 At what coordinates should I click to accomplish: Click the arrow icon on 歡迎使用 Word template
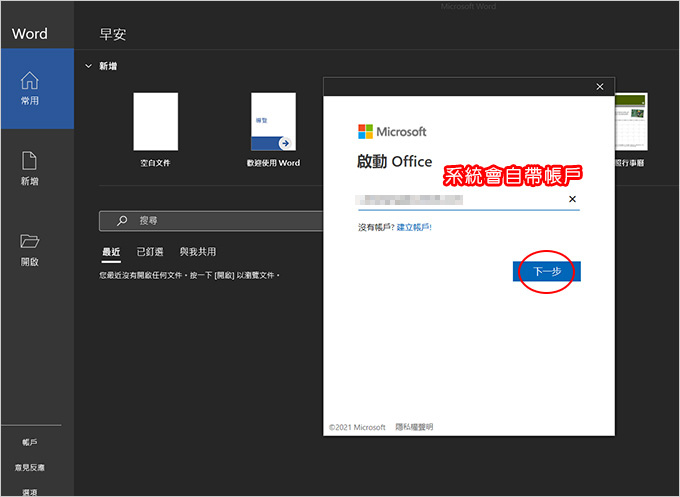pyautogui.click(x=285, y=143)
